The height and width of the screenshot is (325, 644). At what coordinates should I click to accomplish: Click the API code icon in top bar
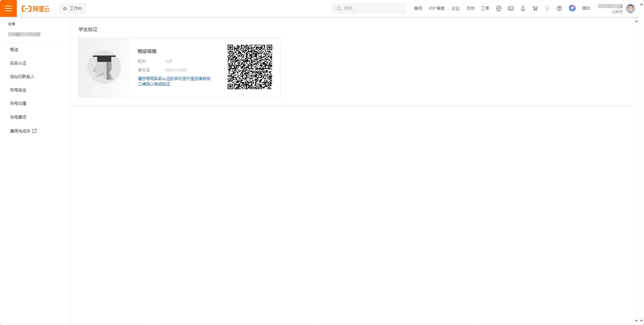499,8
